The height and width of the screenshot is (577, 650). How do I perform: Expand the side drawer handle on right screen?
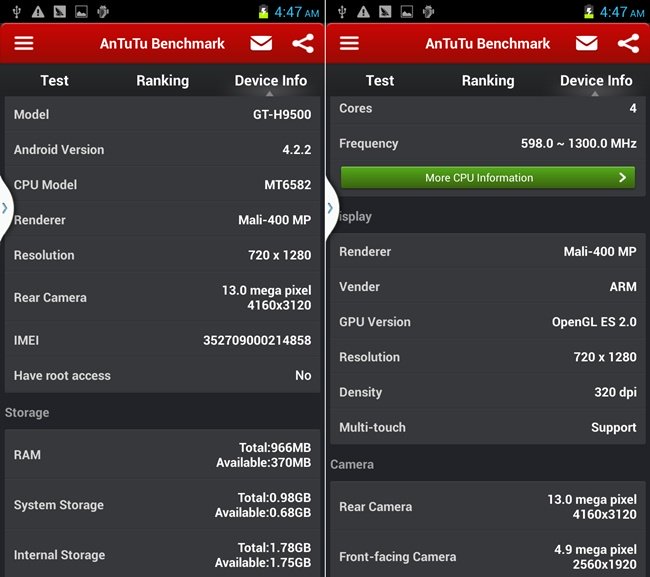point(331,208)
